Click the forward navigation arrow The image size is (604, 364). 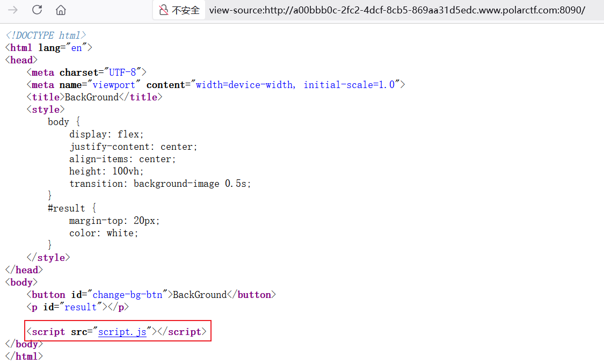13,10
